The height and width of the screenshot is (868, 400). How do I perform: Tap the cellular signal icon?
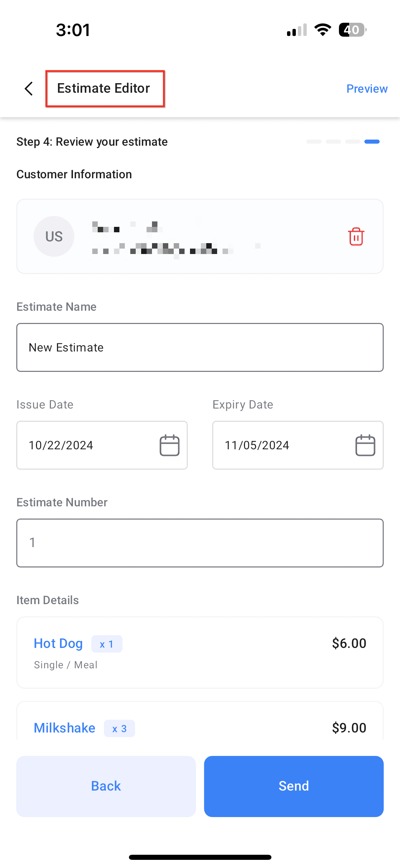297,30
